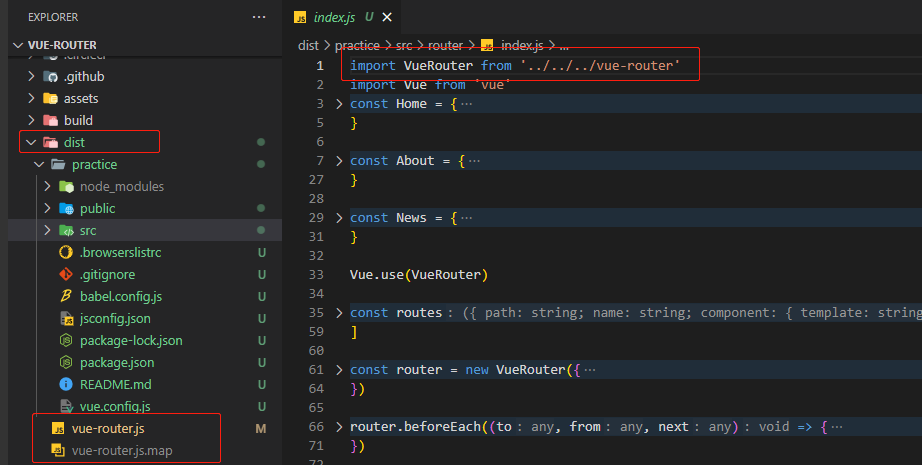The height and width of the screenshot is (465, 922).
Task: Click the README.md info icon
Action: (x=67, y=384)
